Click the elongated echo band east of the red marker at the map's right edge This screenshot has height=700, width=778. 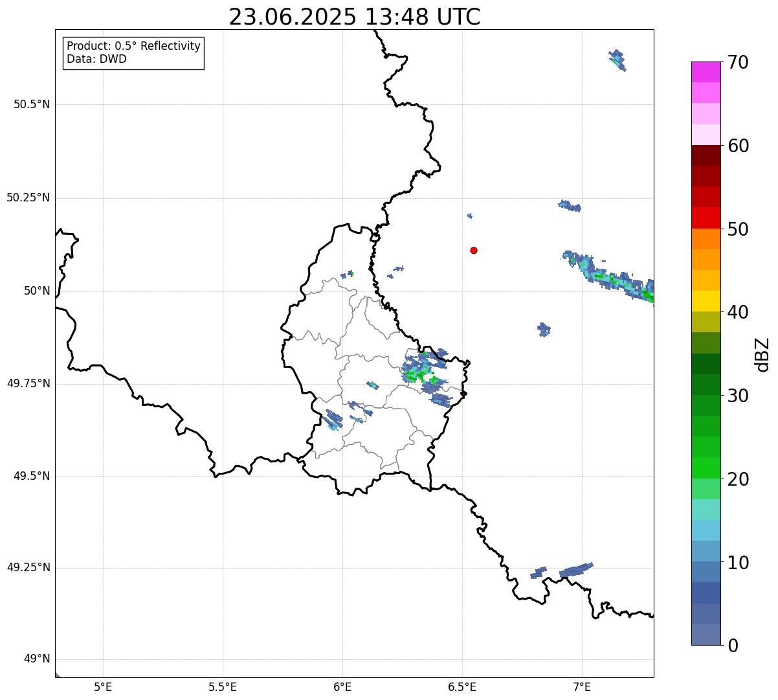[x=608, y=277]
